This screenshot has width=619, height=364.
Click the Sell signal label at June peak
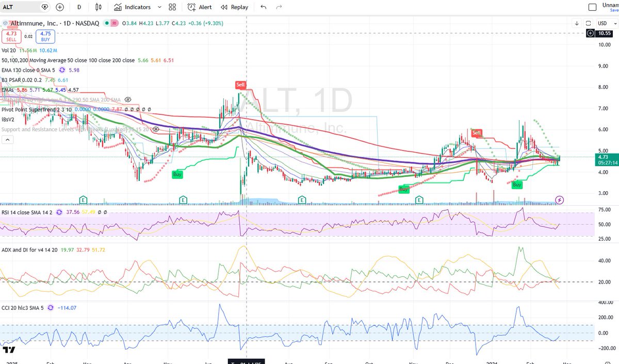tap(240, 85)
